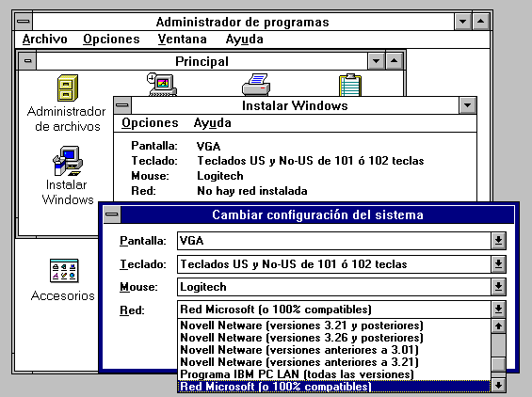The height and width of the screenshot is (397, 532).
Task: Select highlighted Red Microsoft list entry
Action: tap(334, 387)
